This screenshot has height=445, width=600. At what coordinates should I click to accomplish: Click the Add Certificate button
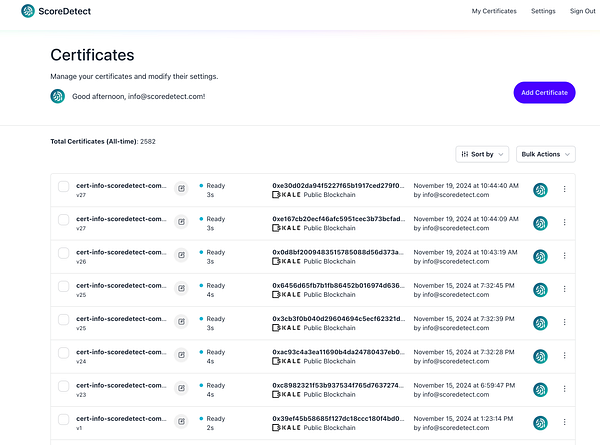(x=544, y=93)
